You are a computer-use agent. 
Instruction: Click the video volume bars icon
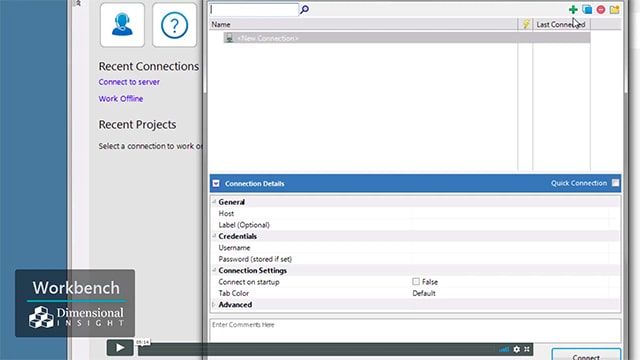click(x=504, y=349)
